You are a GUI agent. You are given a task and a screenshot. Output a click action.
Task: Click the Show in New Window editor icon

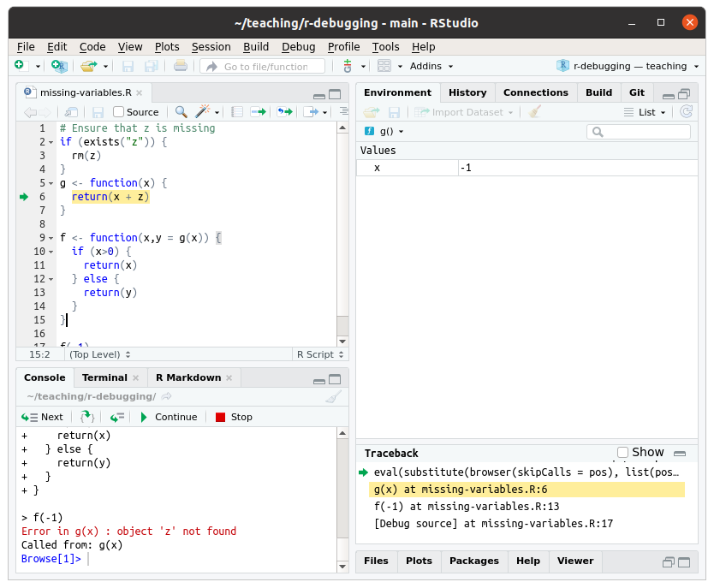71,112
